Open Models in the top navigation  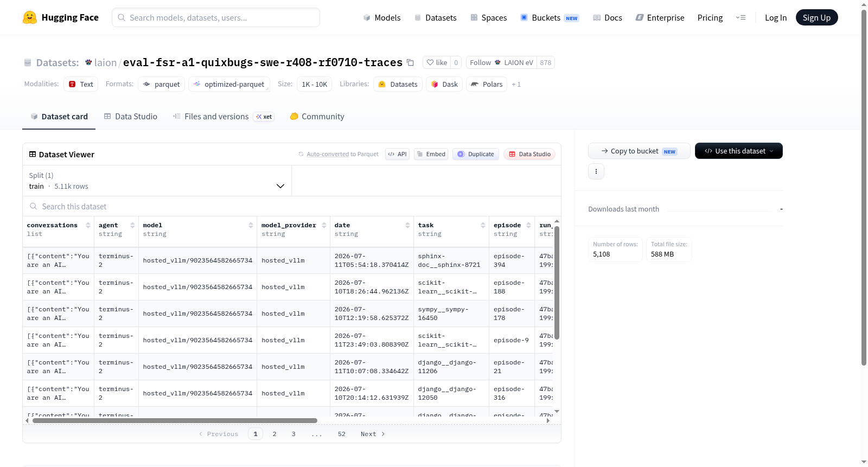[381, 18]
